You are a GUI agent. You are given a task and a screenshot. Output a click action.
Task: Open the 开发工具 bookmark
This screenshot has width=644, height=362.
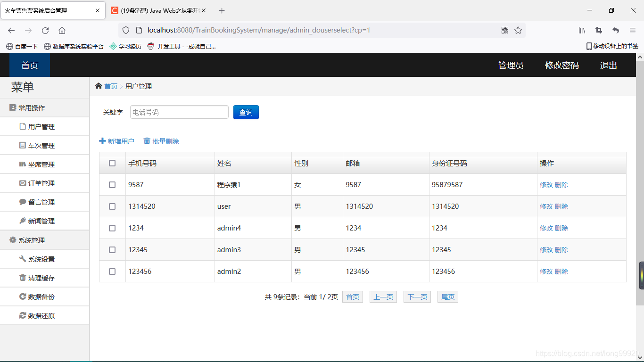[x=182, y=46]
